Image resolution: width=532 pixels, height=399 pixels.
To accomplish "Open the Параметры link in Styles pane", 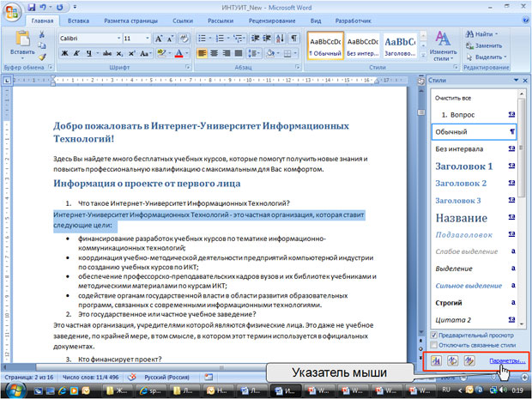I will pos(507,360).
